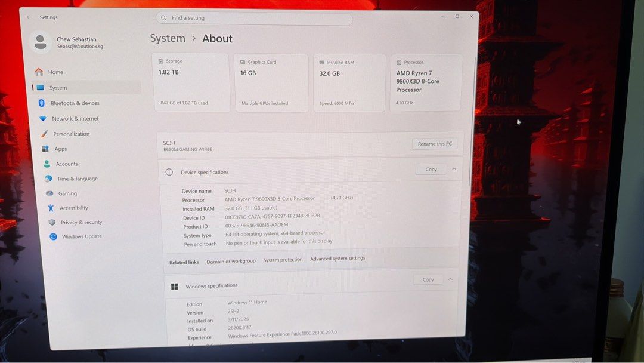Open the Gaming controller icon
Image resolution: width=644 pixels, height=363 pixels.
click(49, 193)
